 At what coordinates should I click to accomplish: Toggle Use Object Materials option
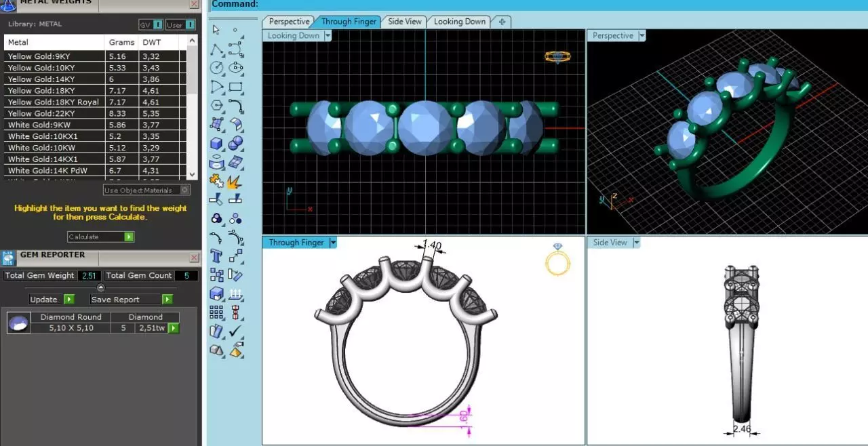tap(147, 190)
